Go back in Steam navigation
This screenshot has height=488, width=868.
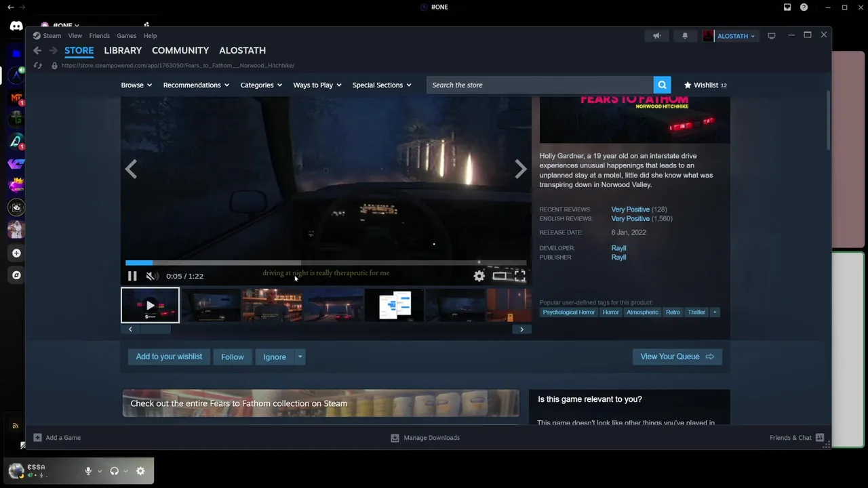coord(37,50)
